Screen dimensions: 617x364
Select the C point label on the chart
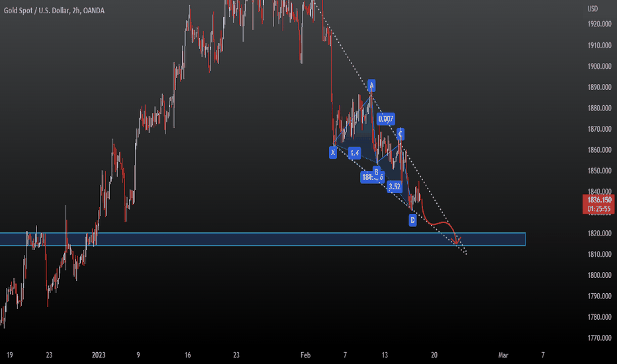(400, 134)
